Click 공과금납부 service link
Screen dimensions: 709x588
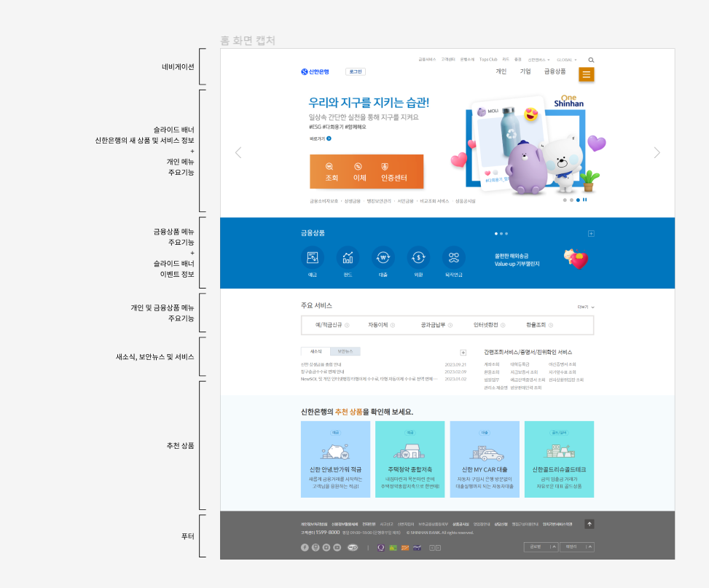coord(436,325)
